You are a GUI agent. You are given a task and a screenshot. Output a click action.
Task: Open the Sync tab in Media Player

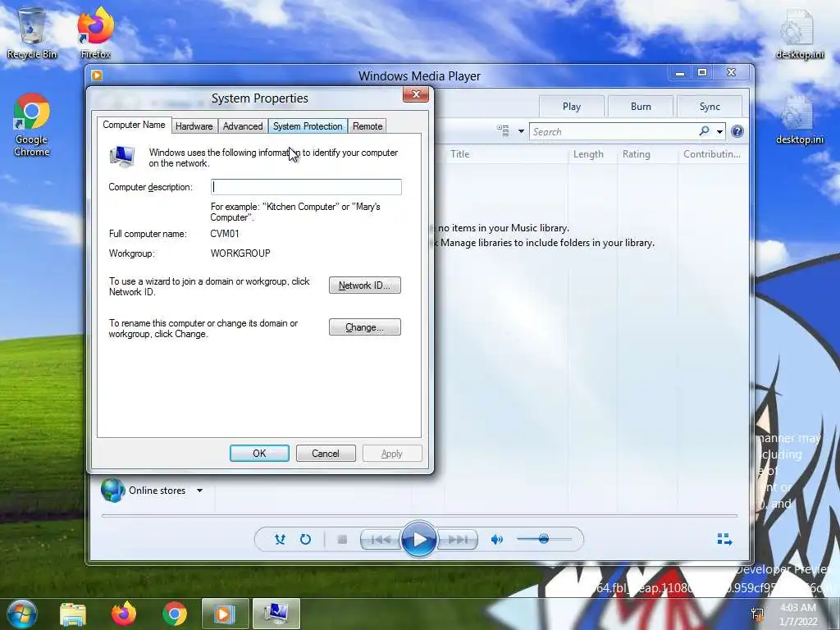710,106
